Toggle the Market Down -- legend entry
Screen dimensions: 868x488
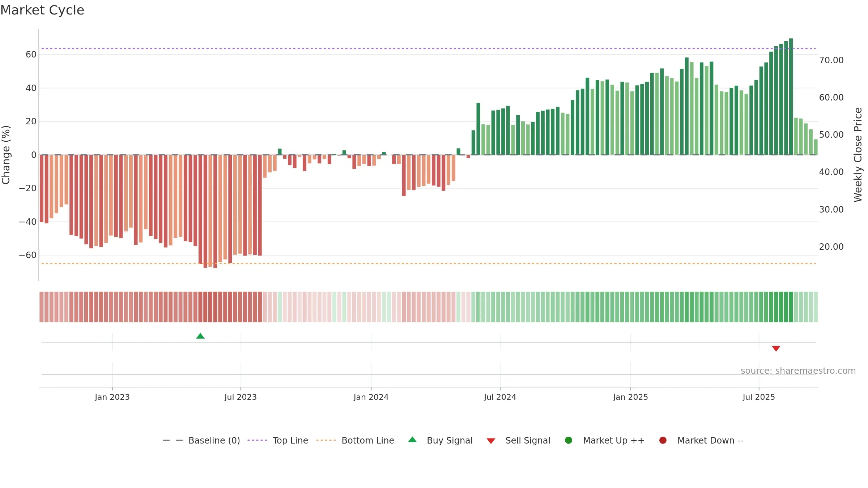point(701,440)
